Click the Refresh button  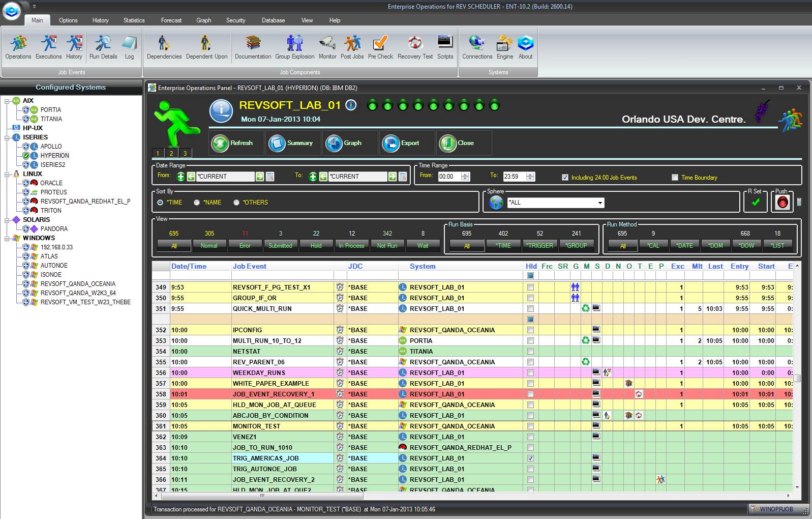click(x=235, y=143)
